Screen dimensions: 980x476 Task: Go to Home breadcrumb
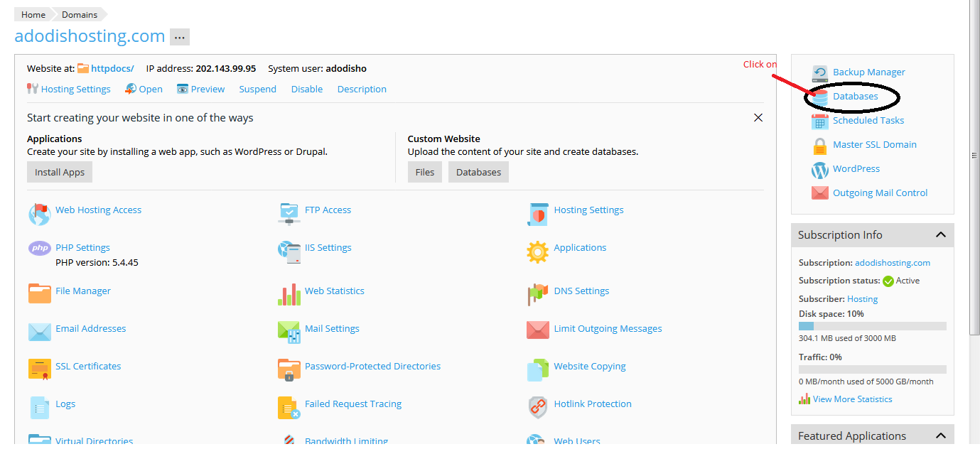coord(33,14)
